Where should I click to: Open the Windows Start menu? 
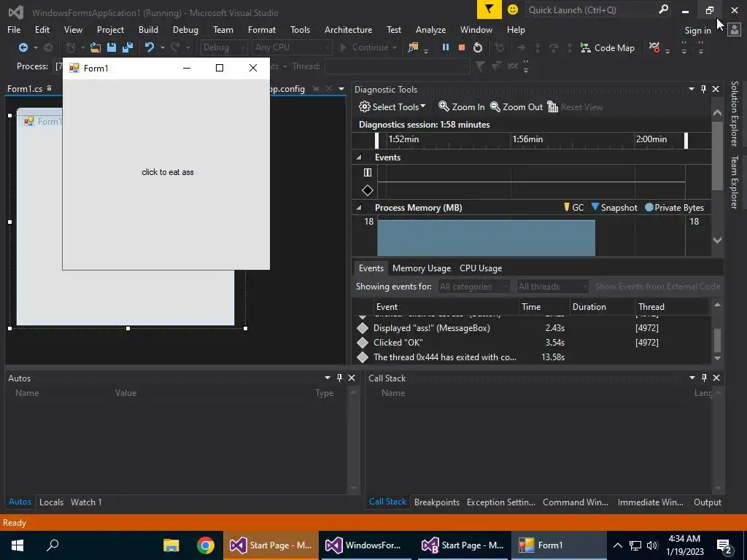click(18, 545)
